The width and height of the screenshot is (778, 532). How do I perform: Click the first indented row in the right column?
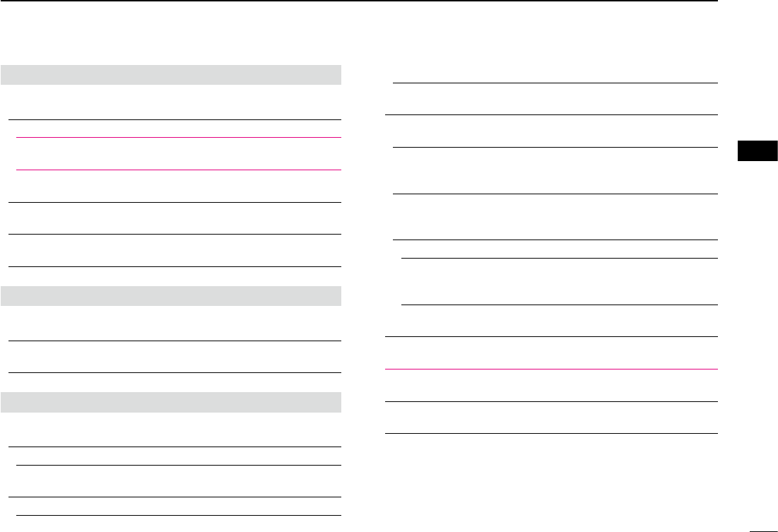(x=555, y=99)
